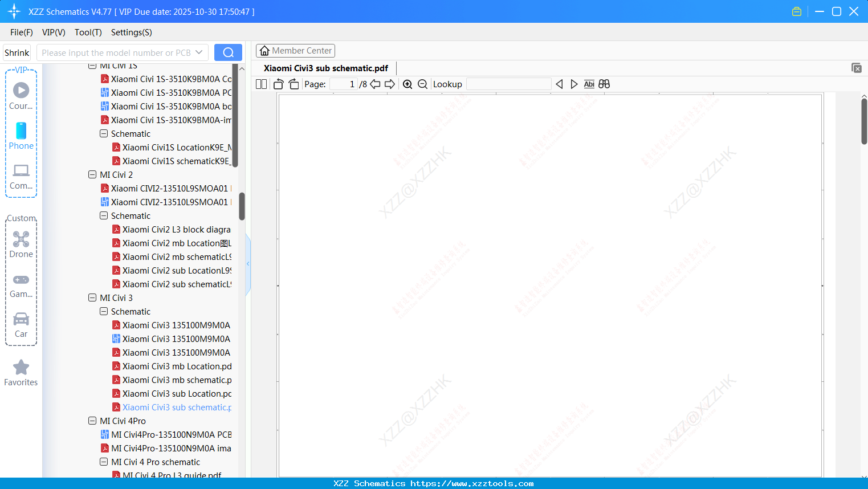Screen dimensions: 868x489
Task: Jump to next lookup result
Action: pos(574,84)
